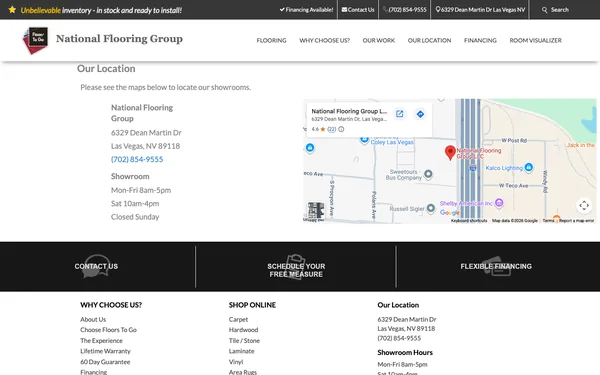This screenshot has height=375, width=600.
Task: Click the Shelby American Inc map marker
Action: tap(499, 203)
